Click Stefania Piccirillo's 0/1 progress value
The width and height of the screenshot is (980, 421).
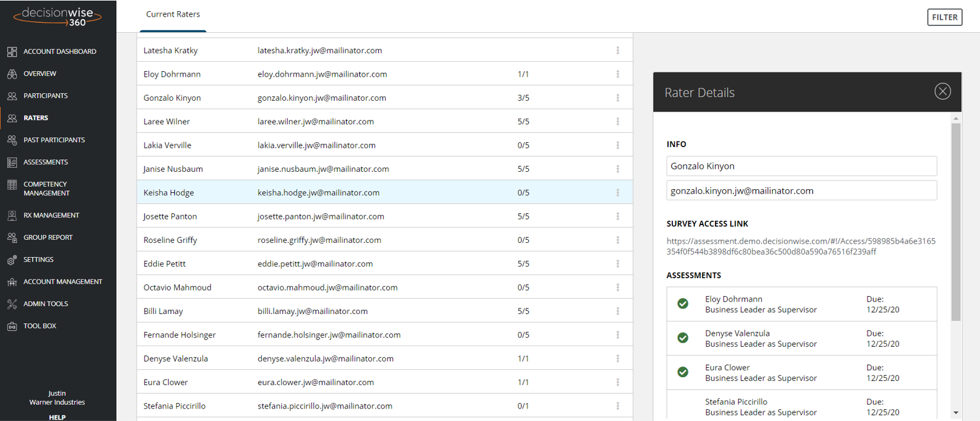(523, 406)
